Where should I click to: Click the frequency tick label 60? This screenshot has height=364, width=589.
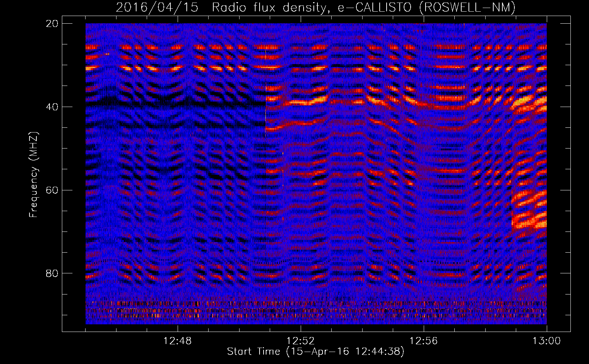pos(52,190)
